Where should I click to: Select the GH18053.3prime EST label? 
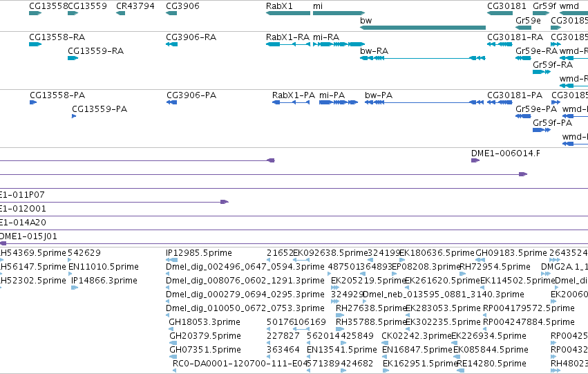[205, 322]
